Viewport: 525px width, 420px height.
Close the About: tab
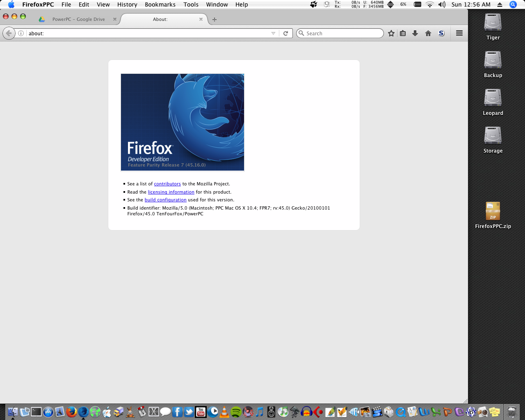point(201,19)
